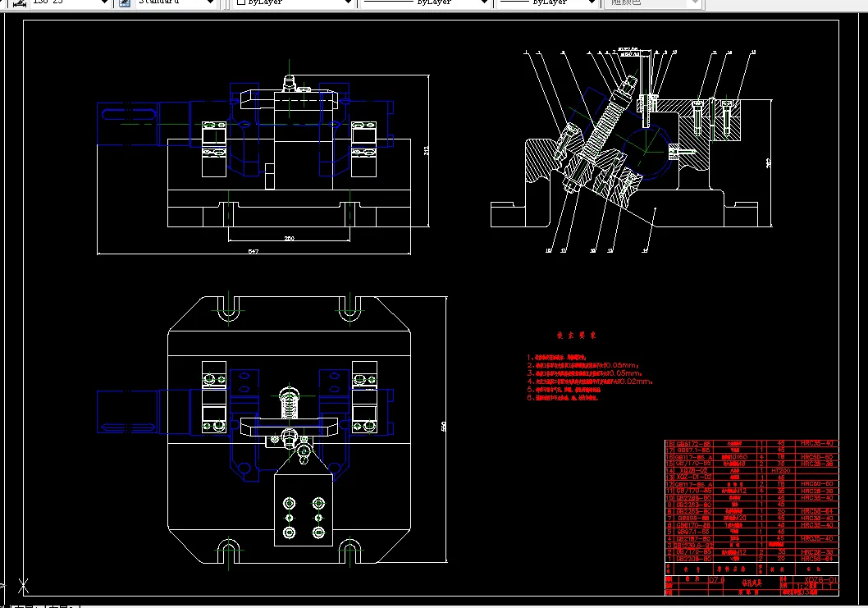
Task: Select the red 技术要求 heading text
Action: click(x=576, y=335)
